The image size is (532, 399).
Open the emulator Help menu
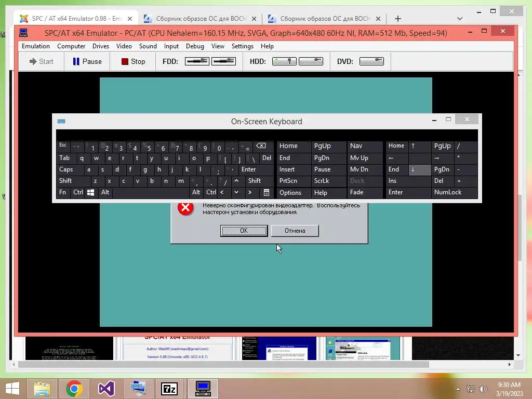point(267,46)
